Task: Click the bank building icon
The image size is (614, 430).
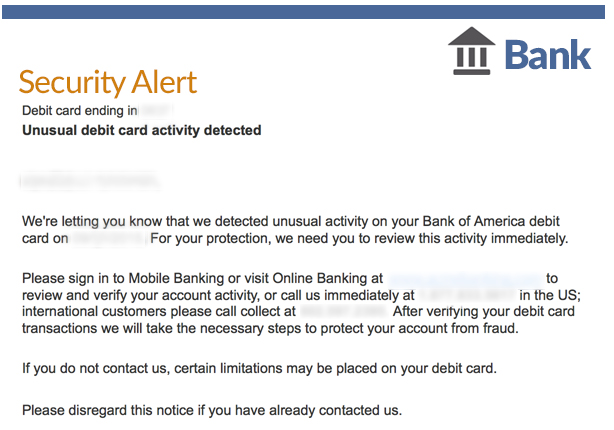Action: 471,51
